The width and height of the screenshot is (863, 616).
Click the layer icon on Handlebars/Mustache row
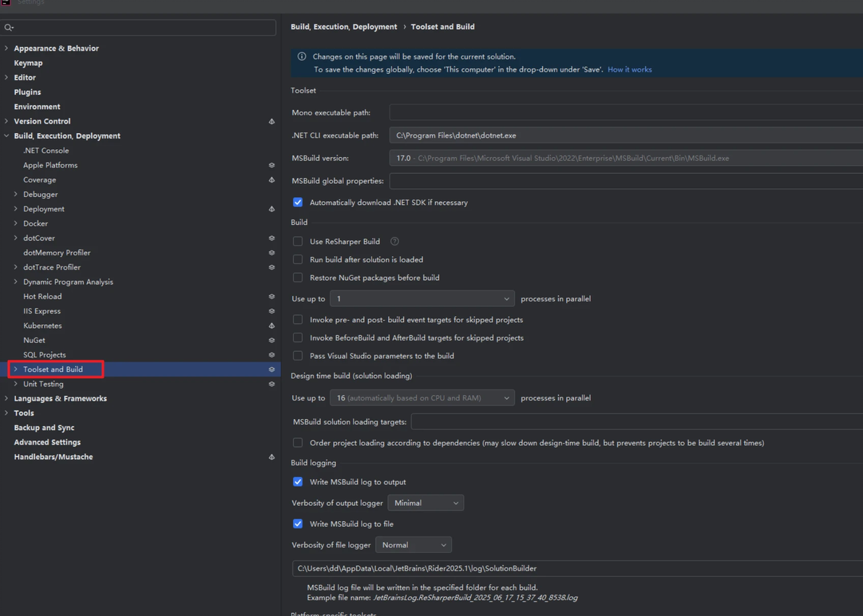(x=271, y=457)
